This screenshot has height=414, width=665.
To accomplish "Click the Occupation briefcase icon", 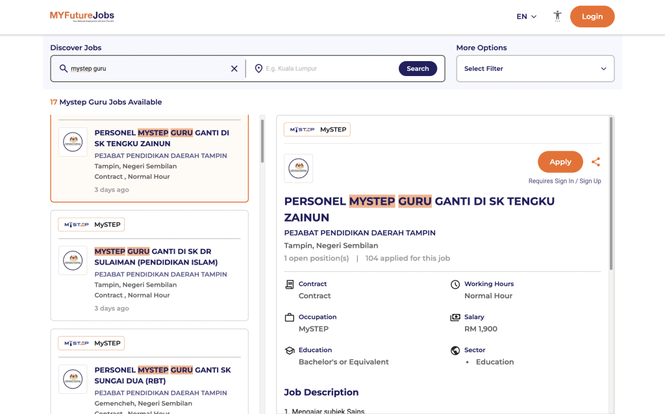I will click(289, 317).
